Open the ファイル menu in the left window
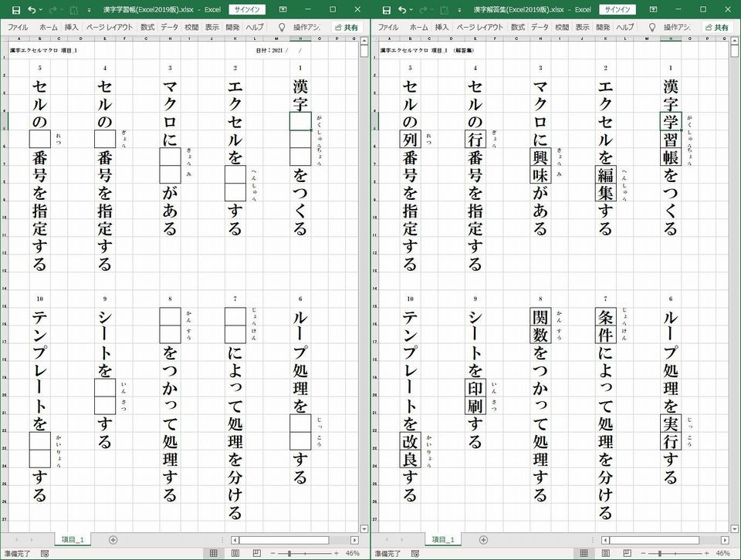This screenshot has width=741, height=560. coord(19,27)
